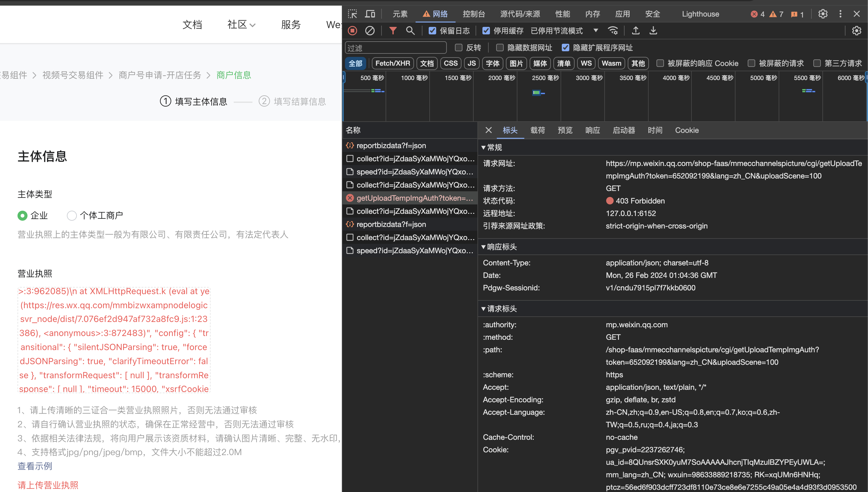Viewport: 868px width, 492px height.
Task: Stop recording network log
Action: point(352,31)
